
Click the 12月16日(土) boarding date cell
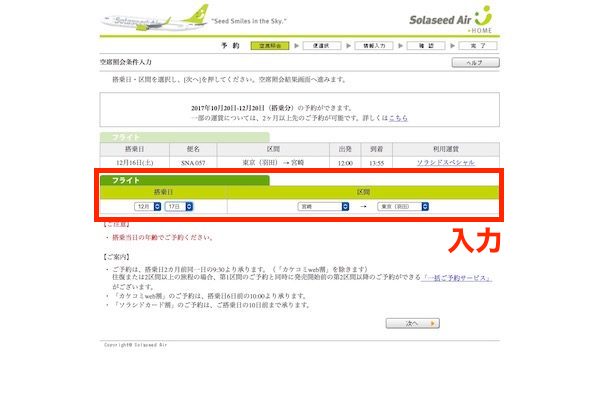[135, 163]
